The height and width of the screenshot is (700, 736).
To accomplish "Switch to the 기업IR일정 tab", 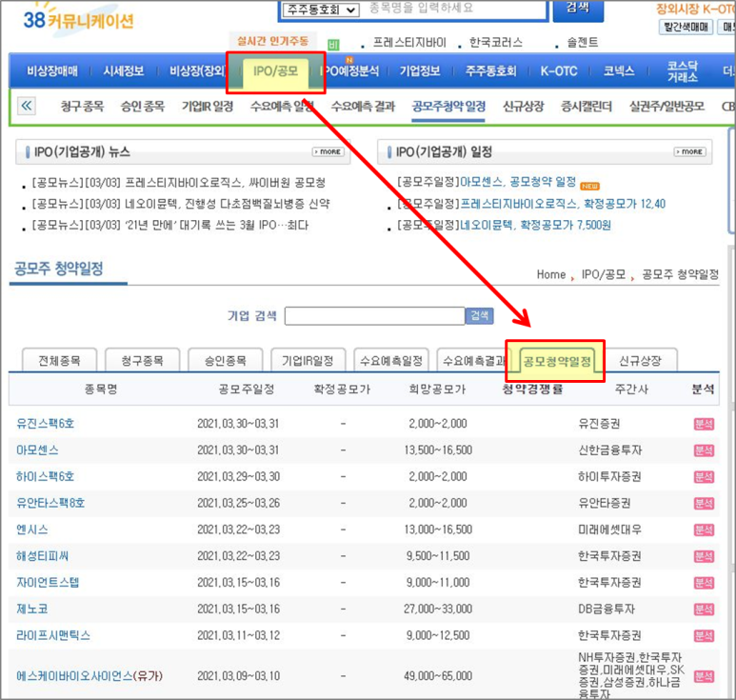I will click(308, 361).
